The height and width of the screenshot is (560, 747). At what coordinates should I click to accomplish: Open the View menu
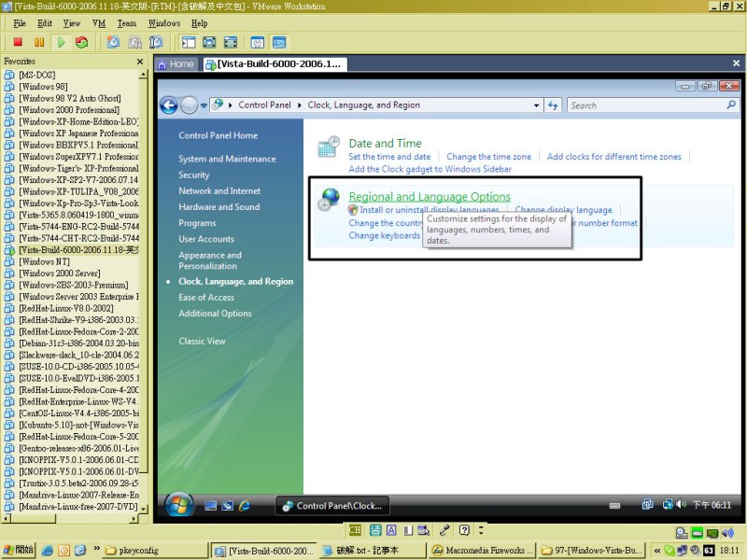(72, 23)
